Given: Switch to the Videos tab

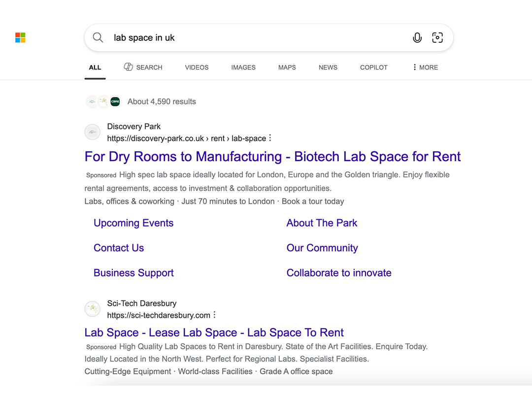Looking at the screenshot, I should (x=197, y=67).
